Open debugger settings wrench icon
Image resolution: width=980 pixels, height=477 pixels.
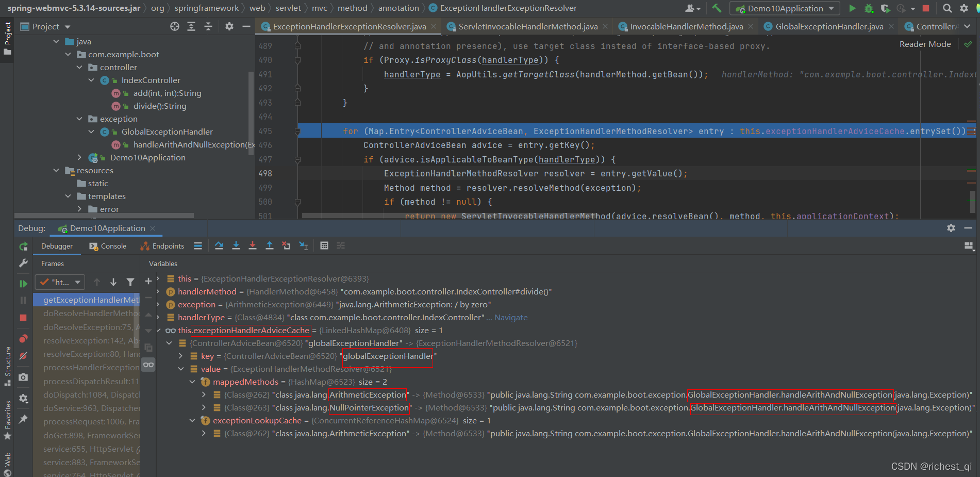[x=23, y=264]
